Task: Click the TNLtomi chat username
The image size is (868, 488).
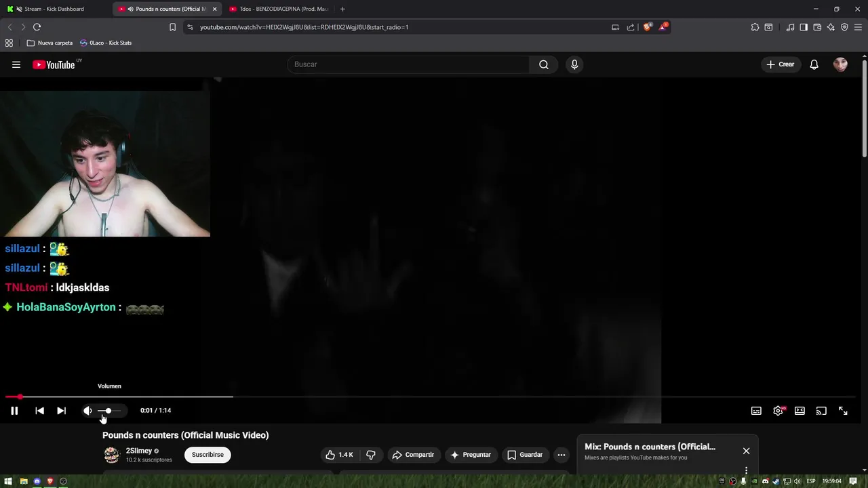Action: click(x=26, y=287)
